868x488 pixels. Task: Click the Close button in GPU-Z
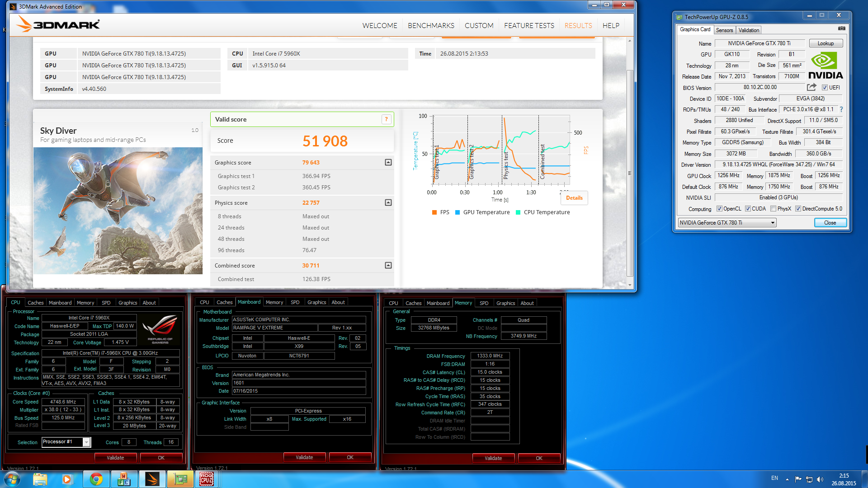(x=830, y=222)
